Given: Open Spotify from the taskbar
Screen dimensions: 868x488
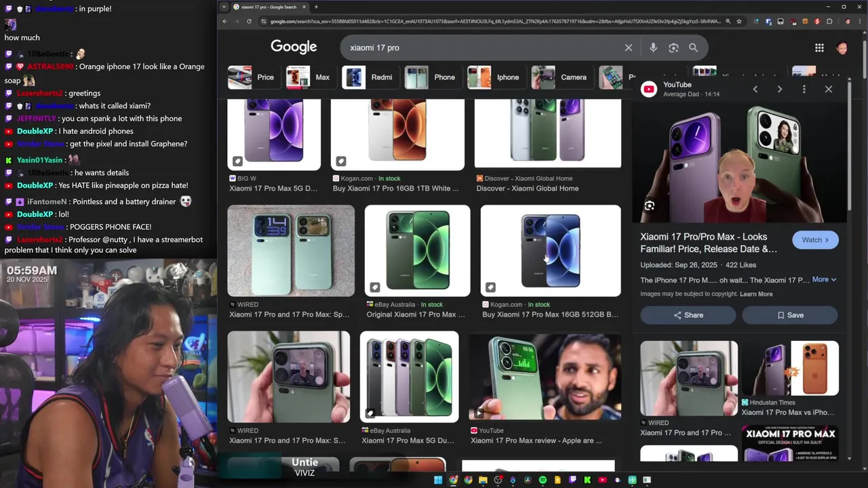Looking at the screenshot, I should click(x=542, y=480).
